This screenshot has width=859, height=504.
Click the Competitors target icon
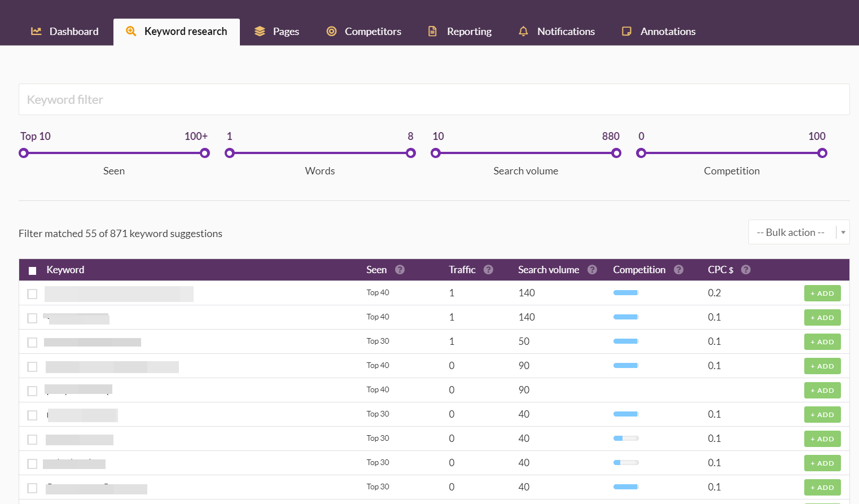point(331,32)
